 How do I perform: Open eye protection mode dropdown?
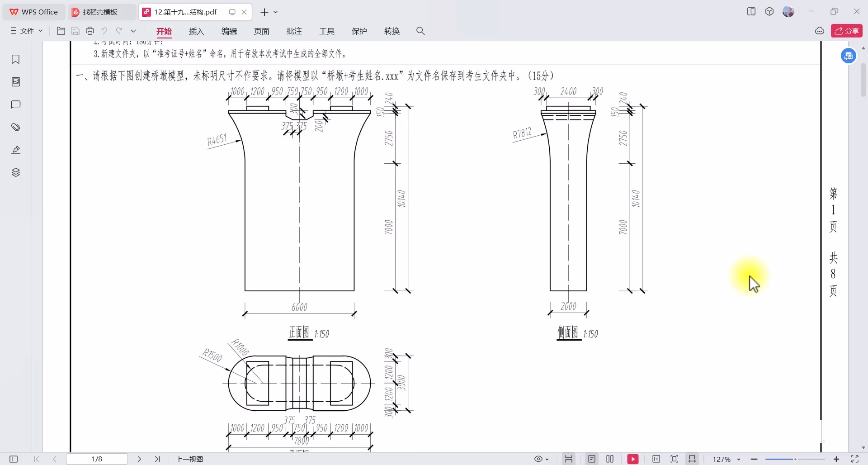[541, 459]
